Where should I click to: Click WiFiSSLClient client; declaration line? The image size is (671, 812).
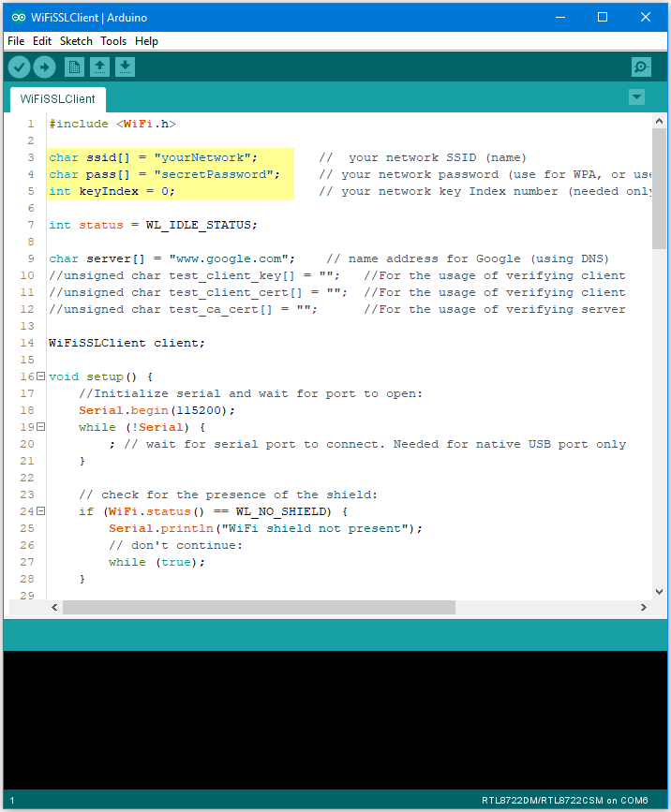coord(127,343)
